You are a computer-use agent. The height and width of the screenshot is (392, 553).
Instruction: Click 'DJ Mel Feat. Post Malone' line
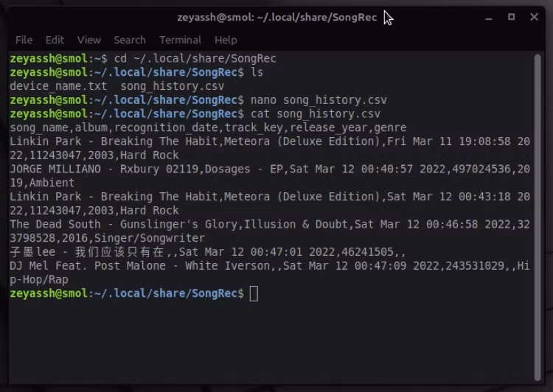[270, 265]
